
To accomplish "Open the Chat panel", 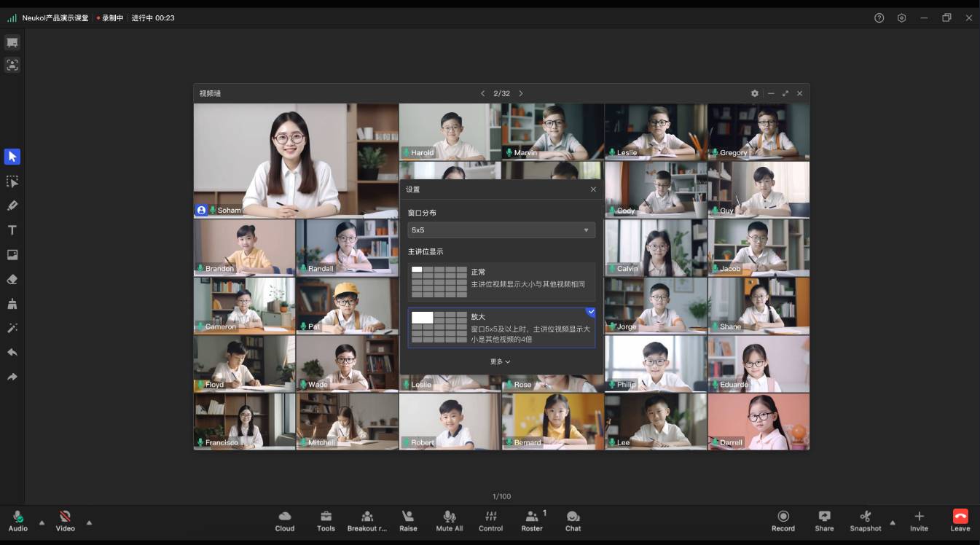I will click(x=573, y=520).
